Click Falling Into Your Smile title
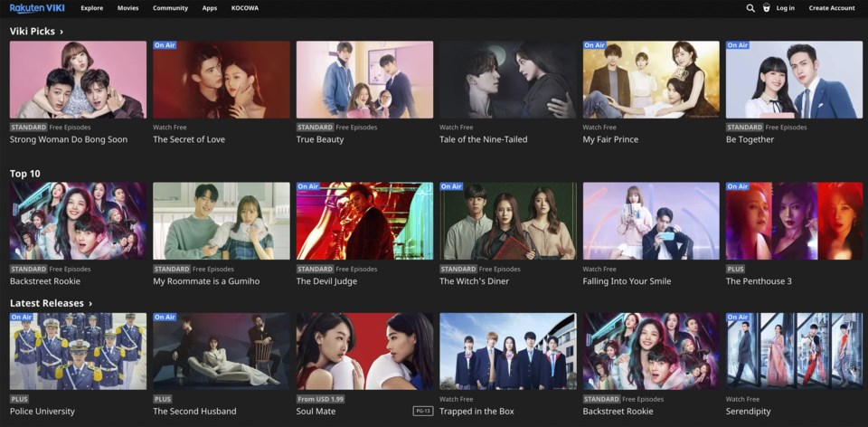Screen dimensions: 868x427 pos(627,281)
